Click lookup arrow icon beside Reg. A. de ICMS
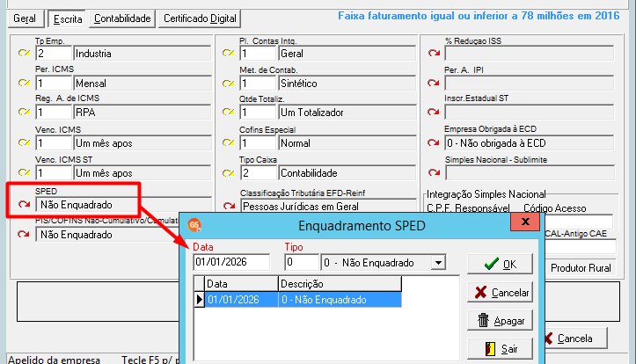 (25, 112)
